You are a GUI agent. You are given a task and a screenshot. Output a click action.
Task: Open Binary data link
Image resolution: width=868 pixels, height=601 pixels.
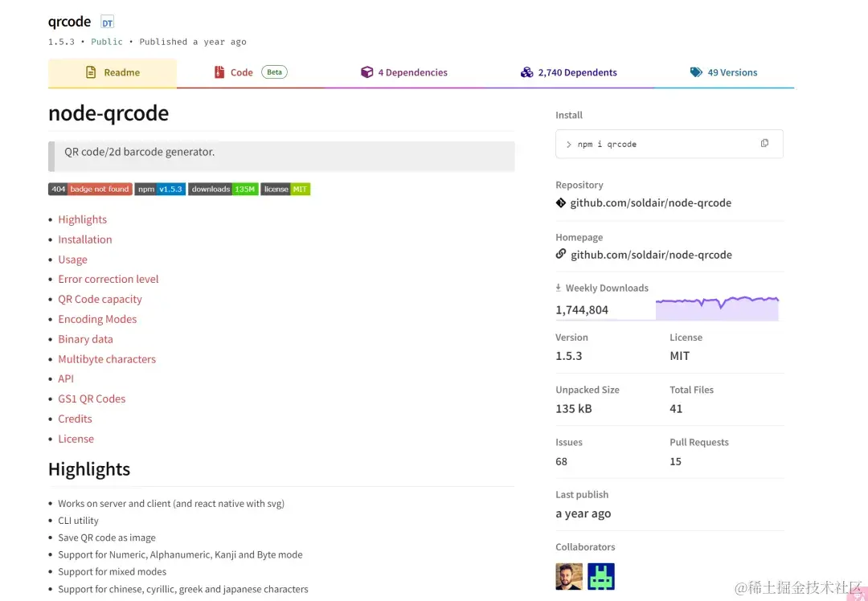(x=85, y=339)
